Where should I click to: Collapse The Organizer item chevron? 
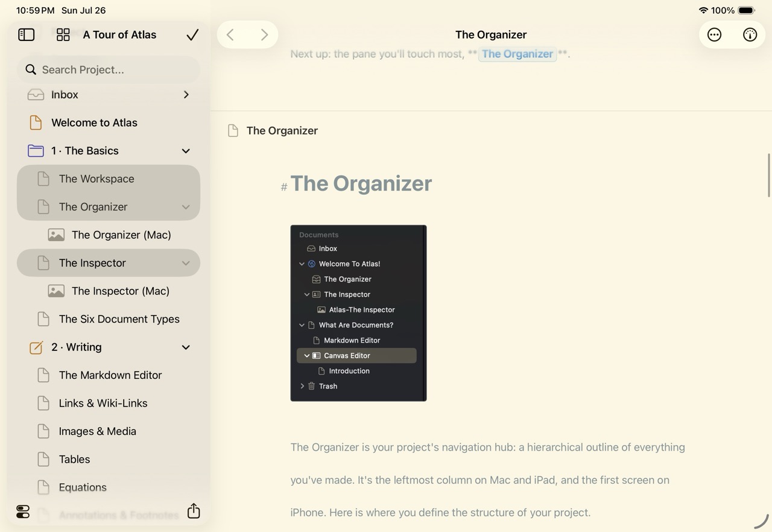(186, 207)
